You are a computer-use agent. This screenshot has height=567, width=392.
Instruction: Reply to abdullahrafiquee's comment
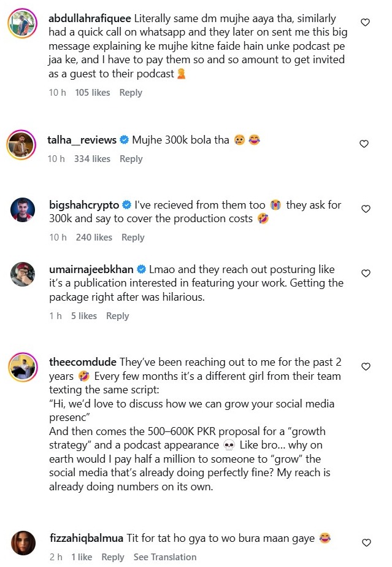pos(131,93)
